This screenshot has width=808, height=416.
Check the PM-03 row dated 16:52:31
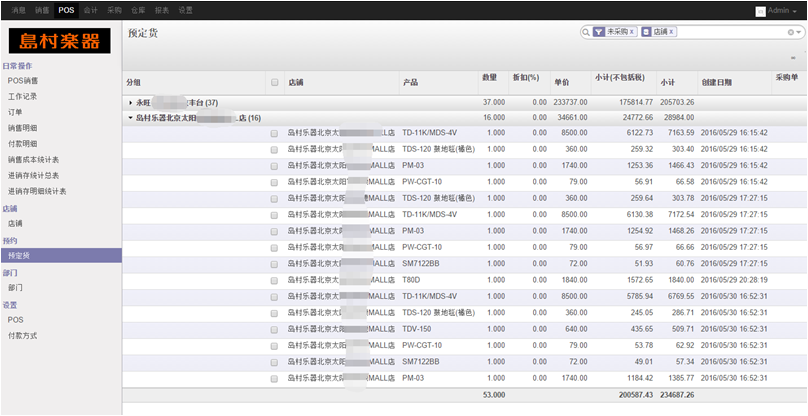[274, 379]
